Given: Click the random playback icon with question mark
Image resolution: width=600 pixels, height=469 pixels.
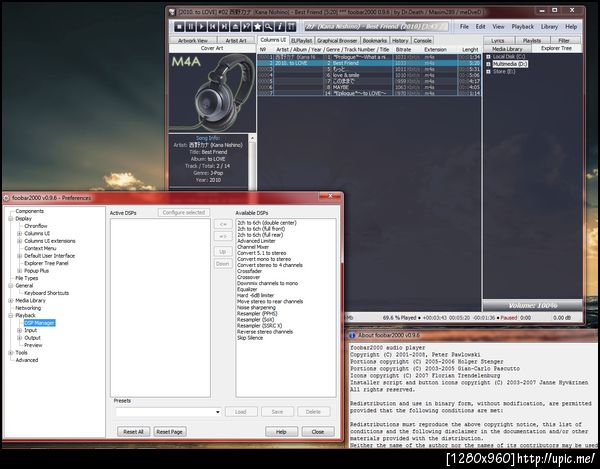Looking at the screenshot, I should pos(246,26).
